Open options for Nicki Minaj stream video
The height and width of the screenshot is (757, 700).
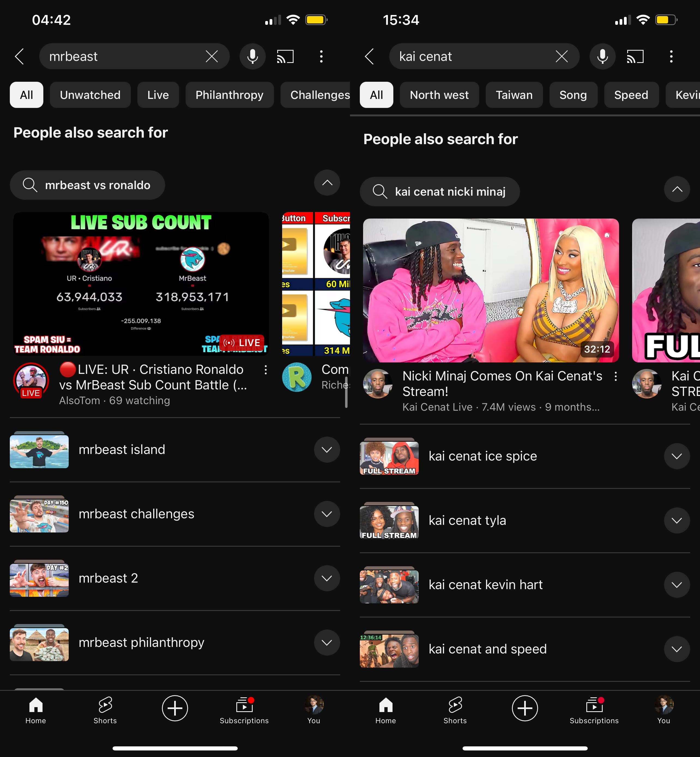click(x=616, y=376)
